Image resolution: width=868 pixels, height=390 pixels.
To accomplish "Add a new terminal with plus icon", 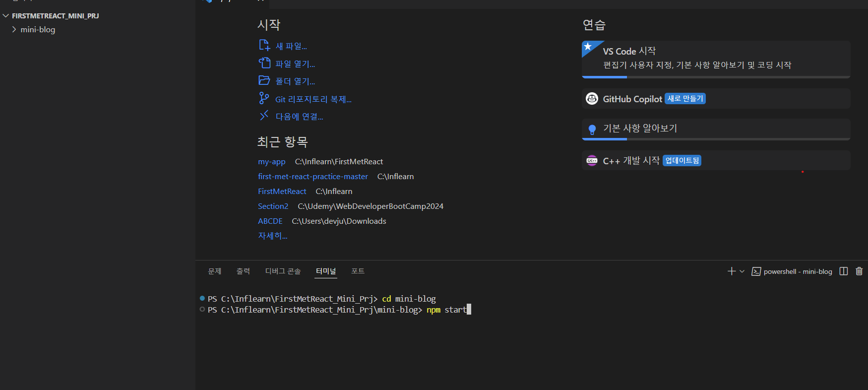I will [731, 271].
